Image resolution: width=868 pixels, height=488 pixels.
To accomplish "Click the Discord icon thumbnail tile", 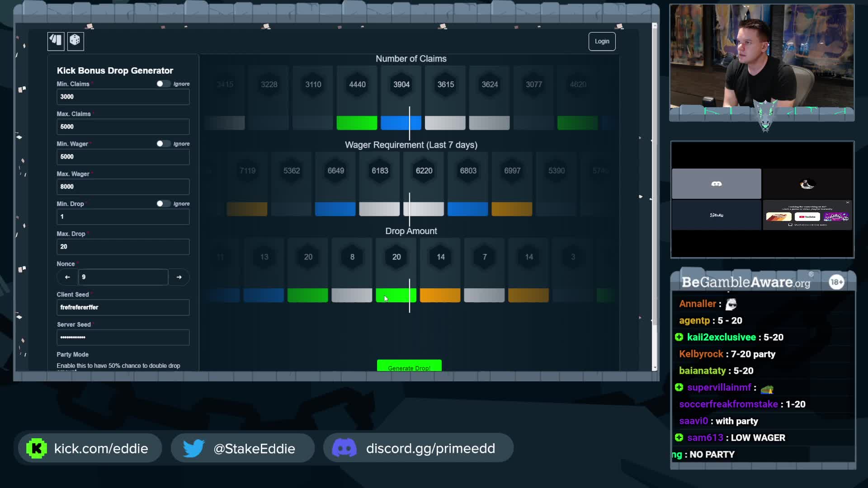I will pos(716,184).
